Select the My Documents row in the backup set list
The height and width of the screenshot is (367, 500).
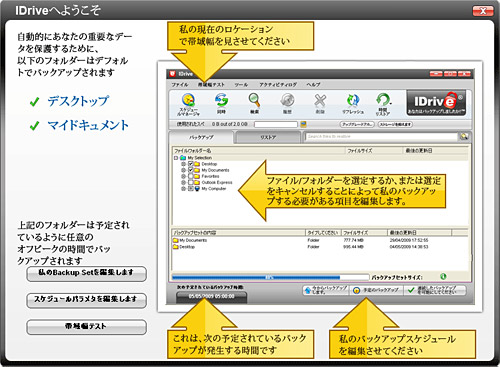(320, 240)
